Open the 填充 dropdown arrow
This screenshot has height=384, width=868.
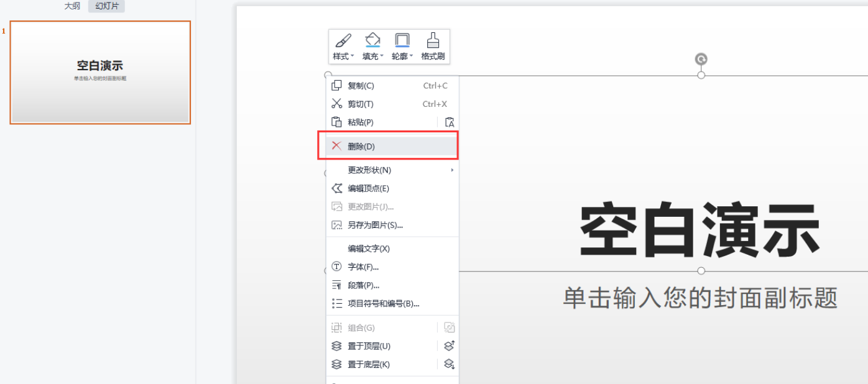point(382,57)
